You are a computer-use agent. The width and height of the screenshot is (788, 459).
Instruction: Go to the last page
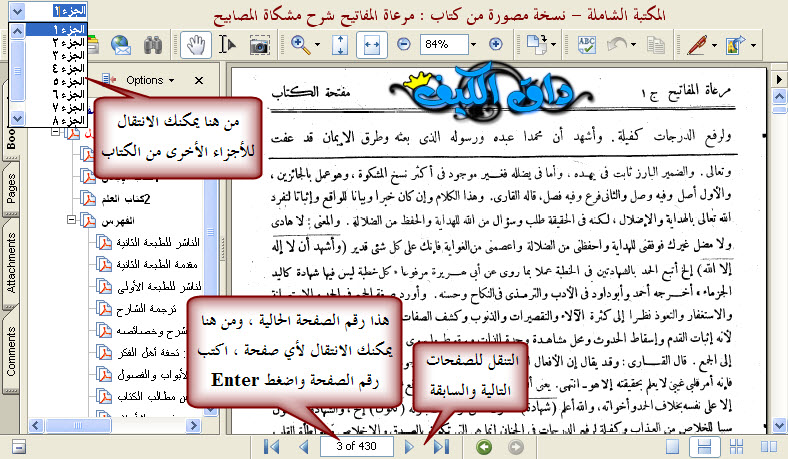click(x=441, y=446)
